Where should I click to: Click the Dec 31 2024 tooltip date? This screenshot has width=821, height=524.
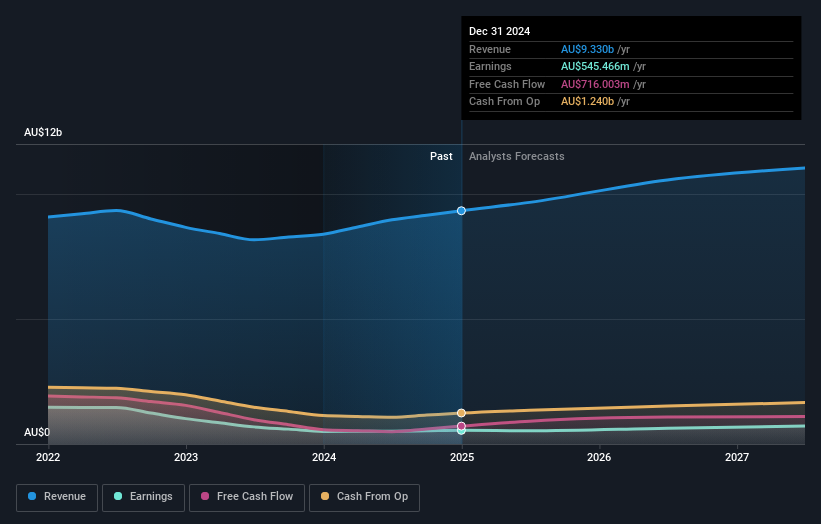[x=500, y=31]
